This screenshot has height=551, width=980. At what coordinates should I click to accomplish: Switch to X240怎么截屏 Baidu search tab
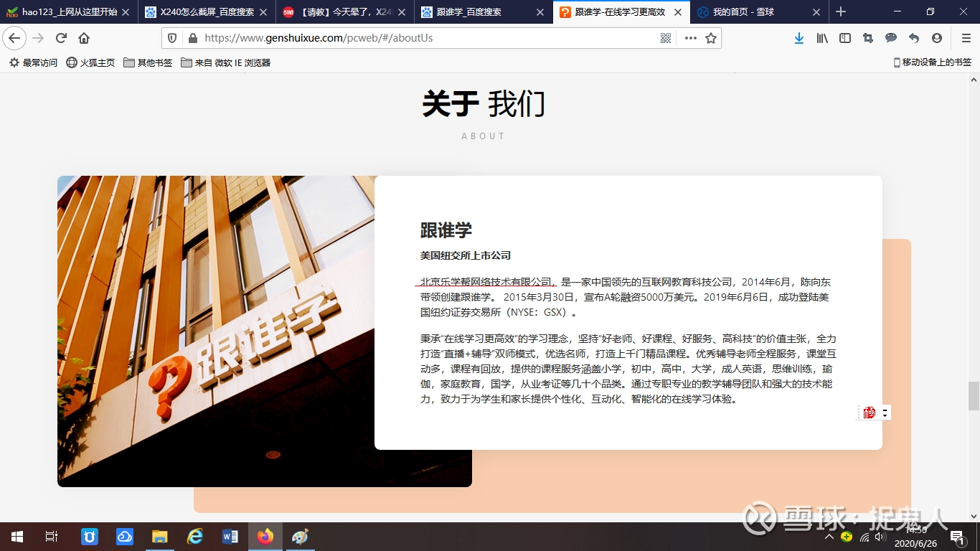[207, 12]
